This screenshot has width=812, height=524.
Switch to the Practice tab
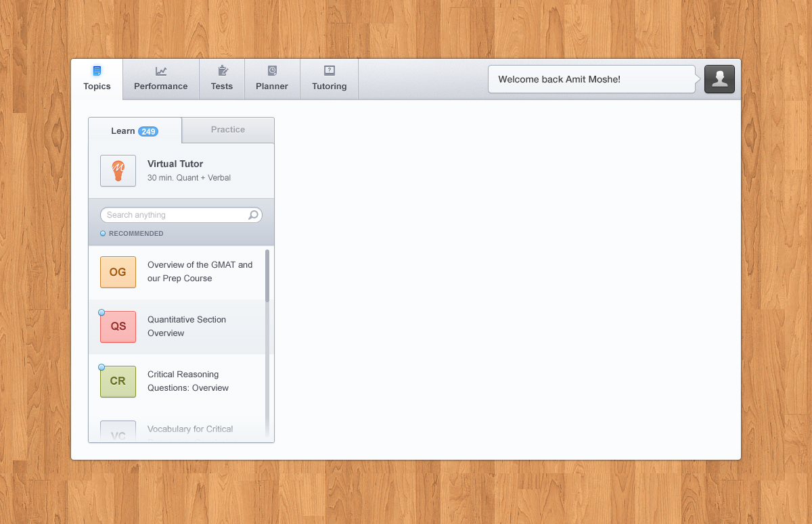pos(228,130)
